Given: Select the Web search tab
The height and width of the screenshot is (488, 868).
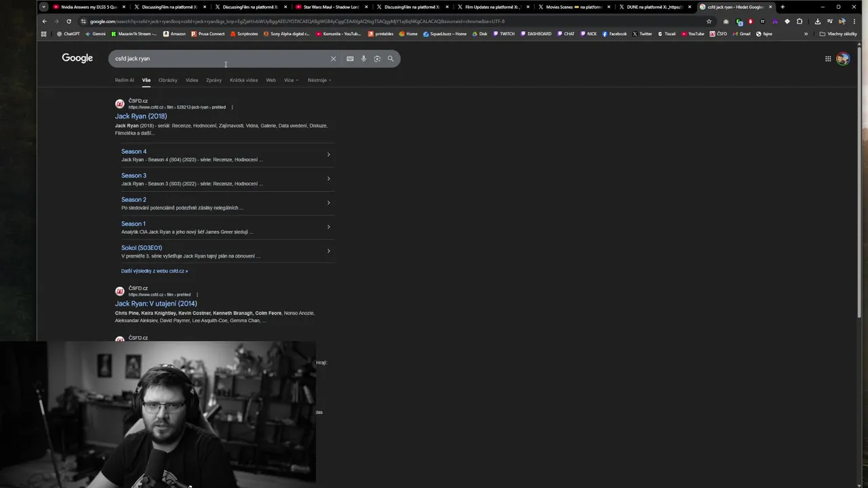Looking at the screenshot, I should 271,80.
